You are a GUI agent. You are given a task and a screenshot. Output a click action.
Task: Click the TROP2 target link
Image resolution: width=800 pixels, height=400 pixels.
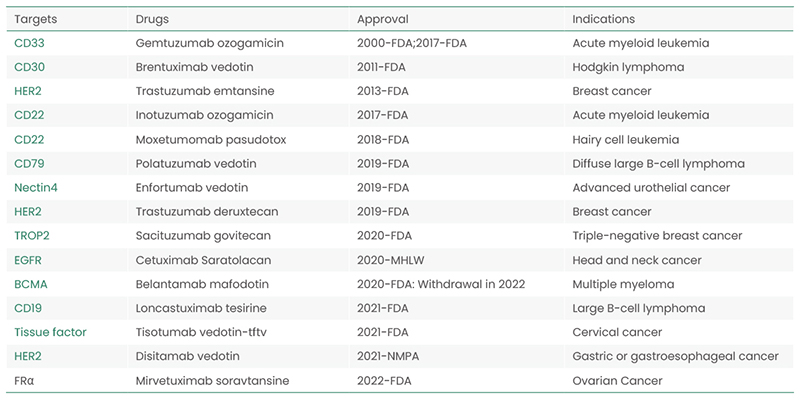pyautogui.click(x=32, y=236)
